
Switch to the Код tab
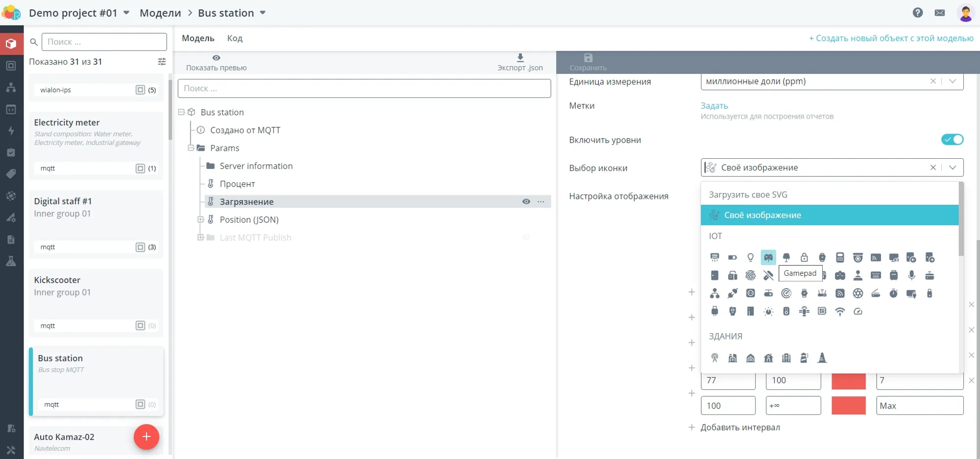click(235, 38)
